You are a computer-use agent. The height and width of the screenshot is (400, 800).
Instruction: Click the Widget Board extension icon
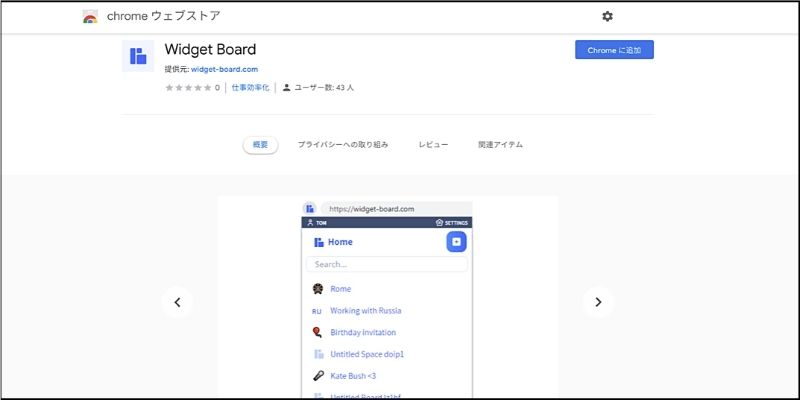pyautogui.click(x=138, y=56)
